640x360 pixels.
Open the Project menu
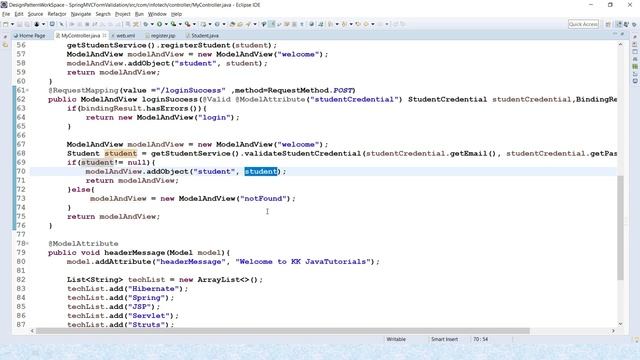122,14
